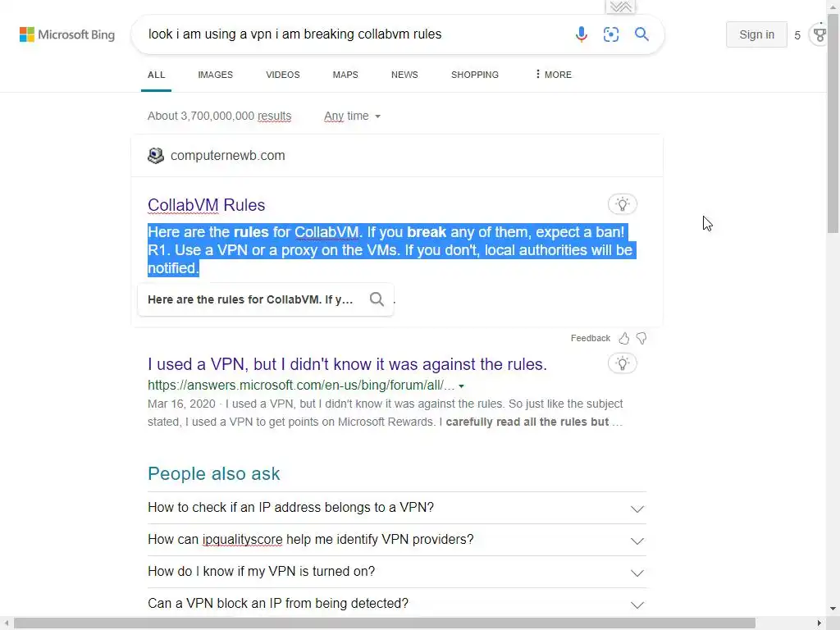This screenshot has height=630, width=840.
Task: Click the selected-text search popup label
Action: (x=250, y=299)
